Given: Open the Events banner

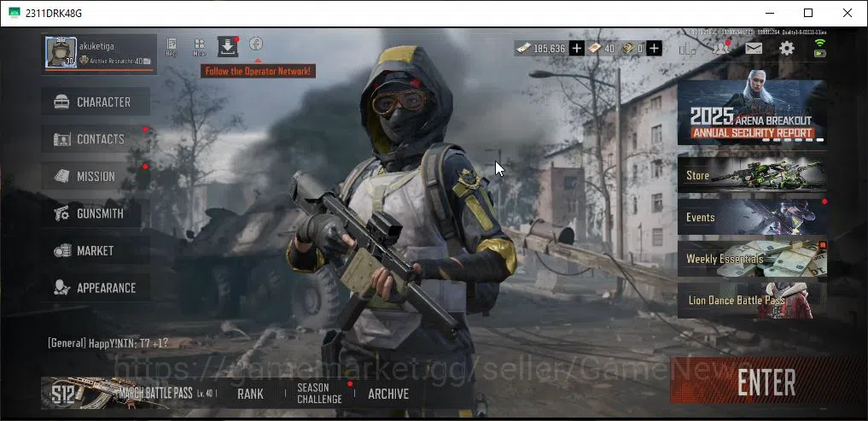Looking at the screenshot, I should coord(752,217).
